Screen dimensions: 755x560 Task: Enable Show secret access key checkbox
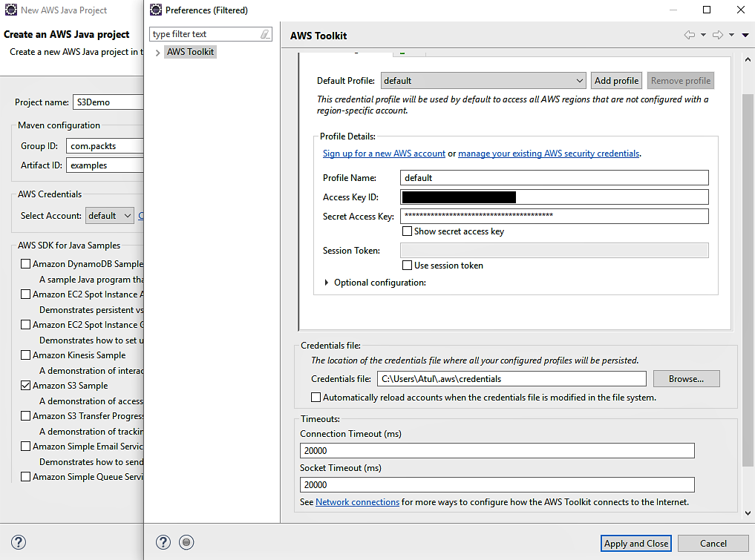[x=407, y=231]
